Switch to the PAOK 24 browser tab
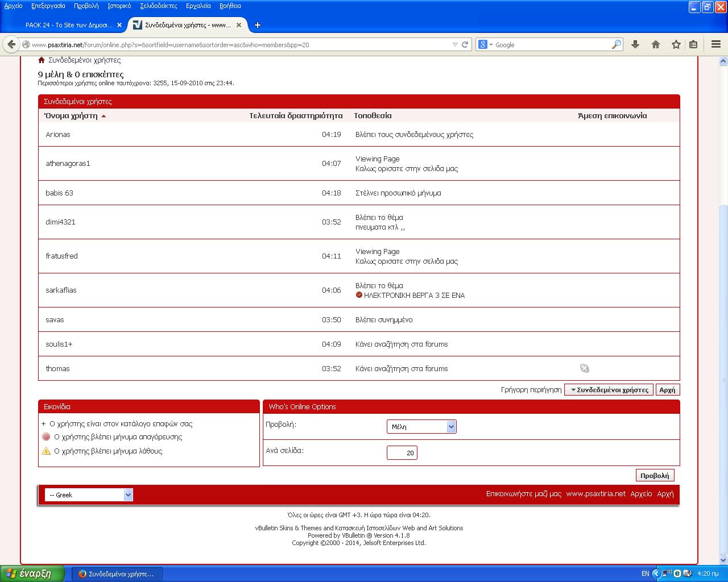The width and height of the screenshot is (728, 582). click(x=68, y=25)
